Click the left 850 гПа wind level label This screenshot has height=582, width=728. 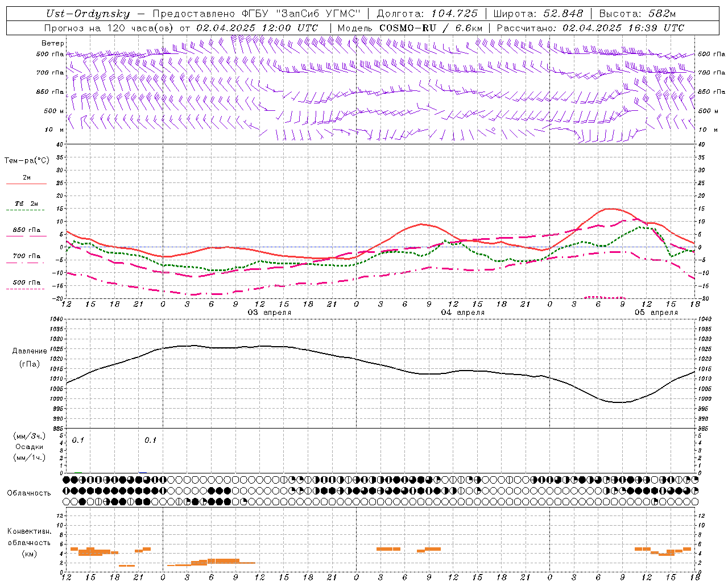pyautogui.click(x=50, y=92)
